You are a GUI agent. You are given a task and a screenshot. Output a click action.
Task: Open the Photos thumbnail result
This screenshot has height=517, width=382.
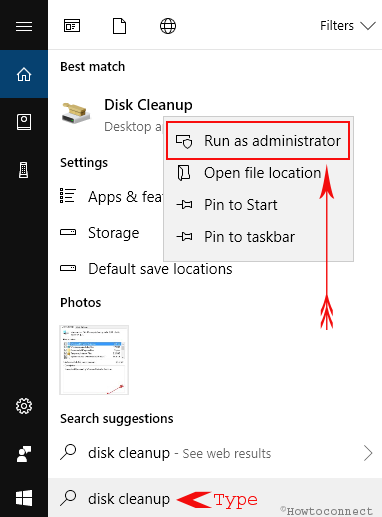94,360
